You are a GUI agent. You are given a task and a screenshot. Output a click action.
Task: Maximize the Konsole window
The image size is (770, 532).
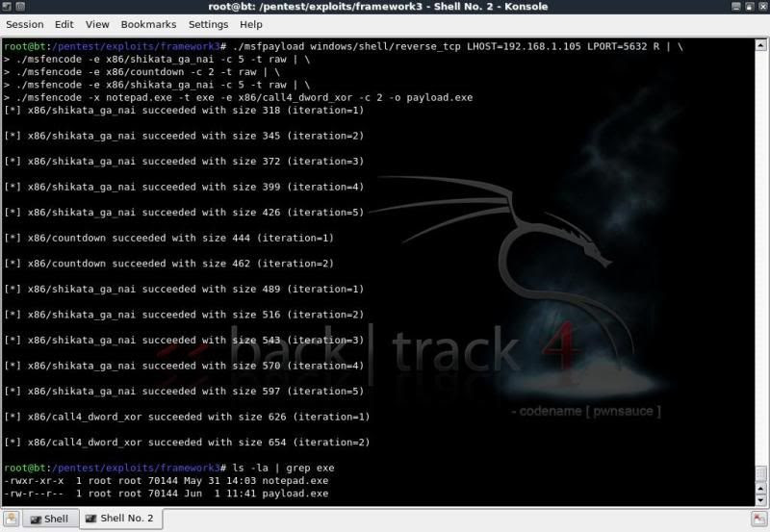[x=749, y=7]
